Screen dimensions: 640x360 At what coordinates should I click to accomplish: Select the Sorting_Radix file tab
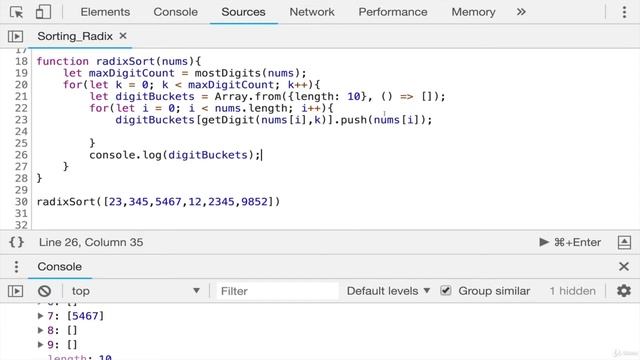click(x=75, y=36)
